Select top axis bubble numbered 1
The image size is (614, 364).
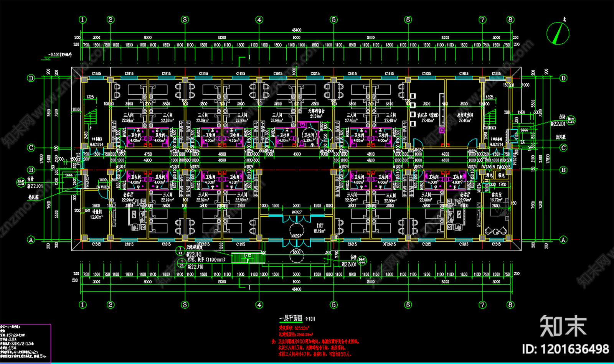tap(83, 20)
